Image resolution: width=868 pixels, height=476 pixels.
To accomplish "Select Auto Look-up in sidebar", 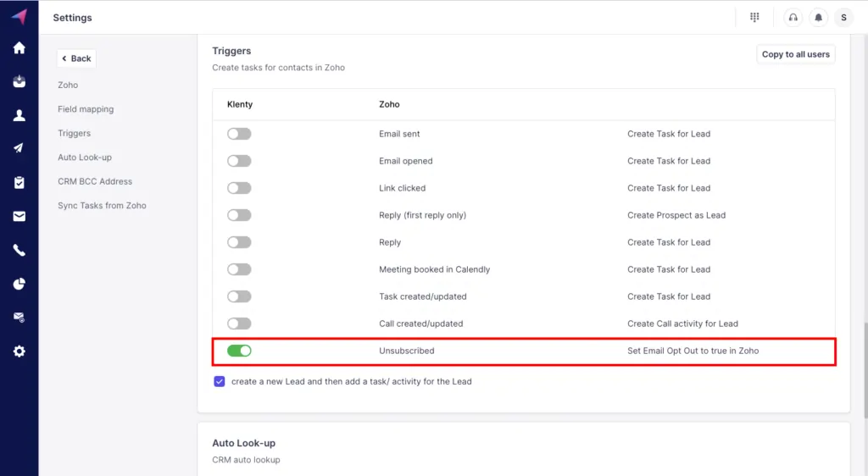I will pyautogui.click(x=85, y=157).
